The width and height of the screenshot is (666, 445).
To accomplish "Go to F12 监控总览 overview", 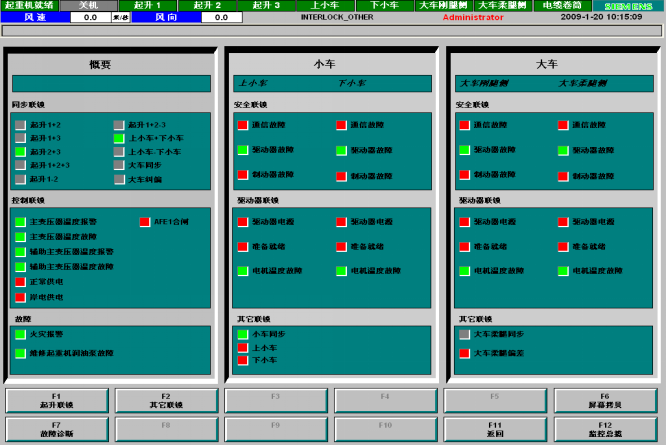I will (x=605, y=428).
